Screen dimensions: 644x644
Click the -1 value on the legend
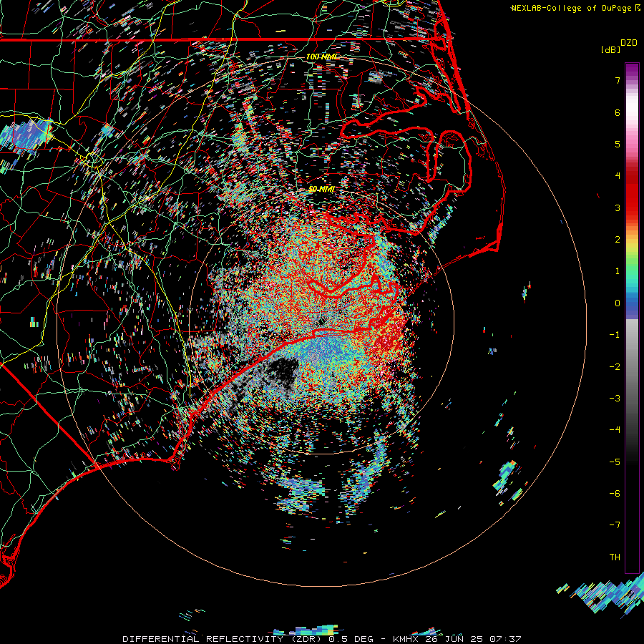point(615,335)
